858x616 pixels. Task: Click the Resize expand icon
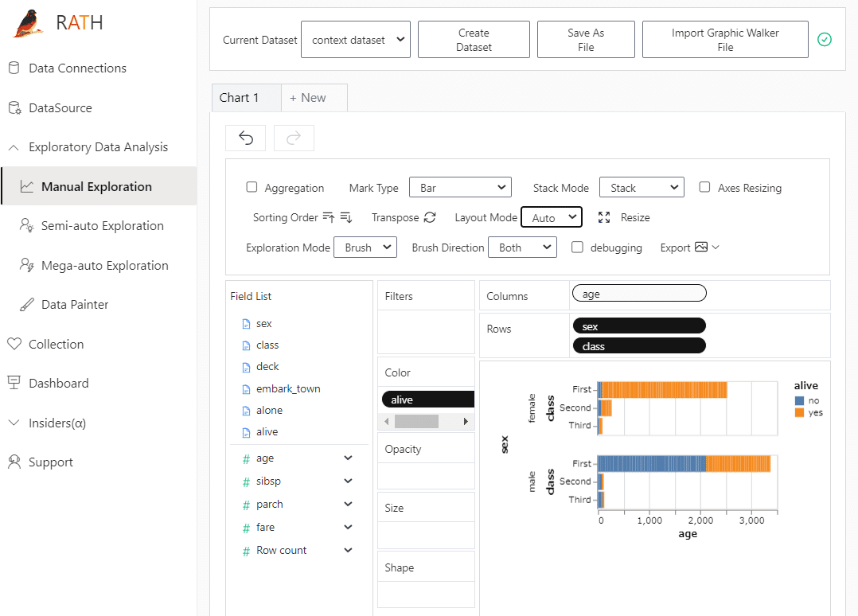[604, 217]
